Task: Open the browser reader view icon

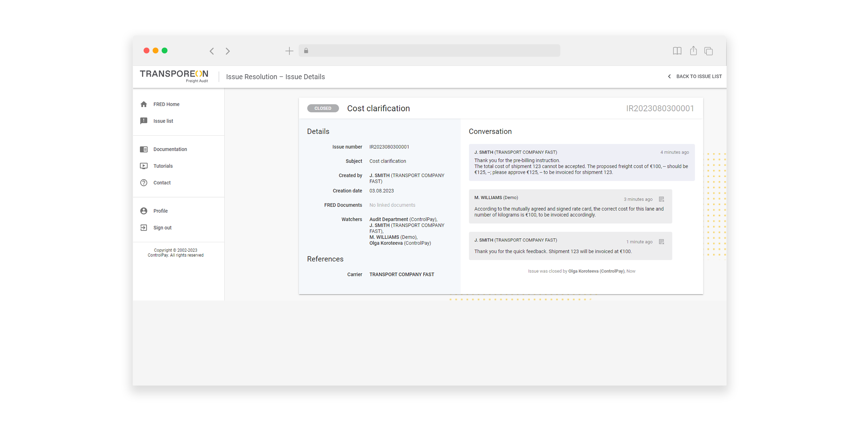Action: tap(677, 51)
